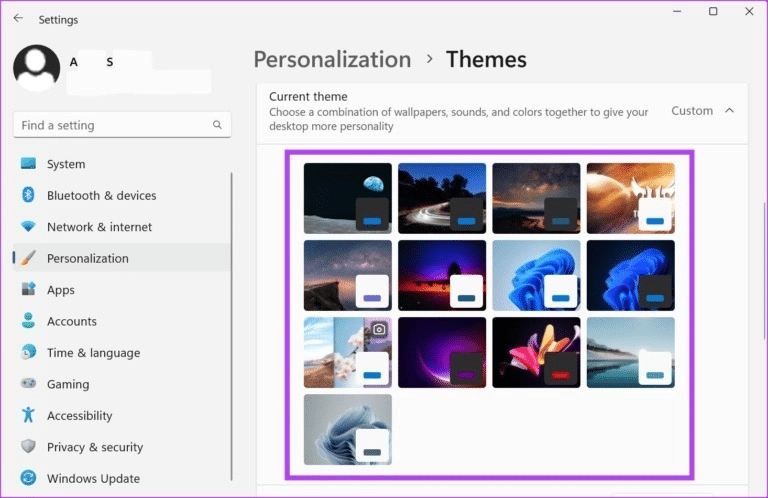Click the Windows Update sync icon
The image size is (768, 498).
click(28, 478)
